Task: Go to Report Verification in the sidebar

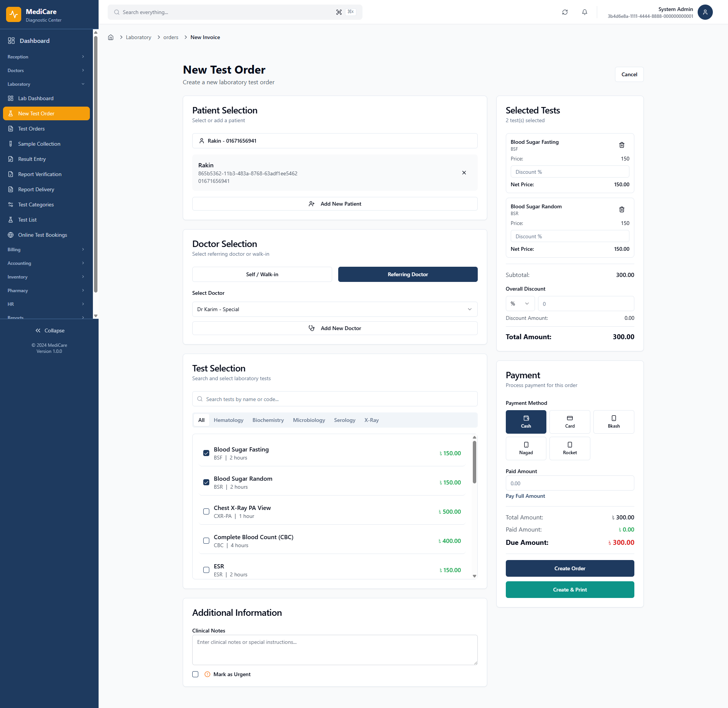Action: [x=39, y=174]
